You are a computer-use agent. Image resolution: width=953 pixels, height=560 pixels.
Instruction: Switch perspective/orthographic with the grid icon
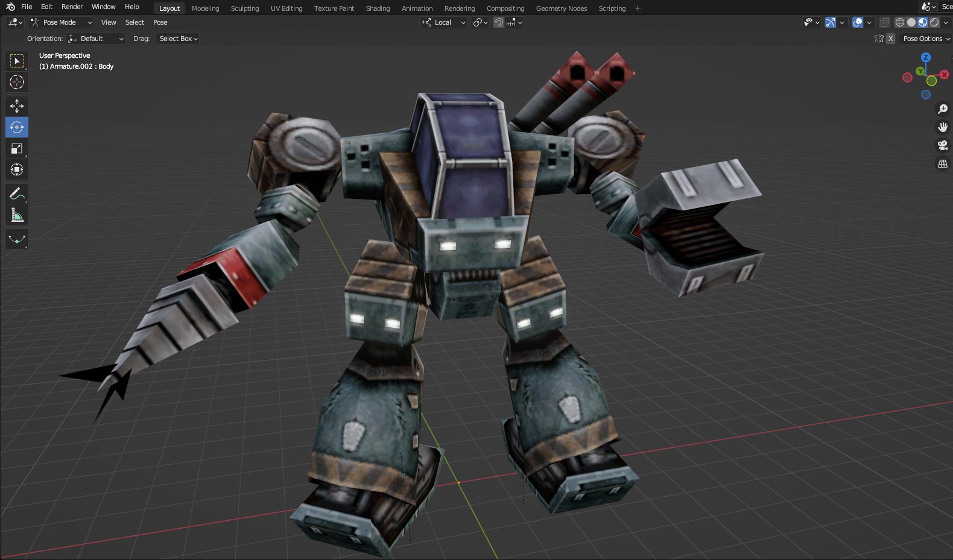point(942,163)
